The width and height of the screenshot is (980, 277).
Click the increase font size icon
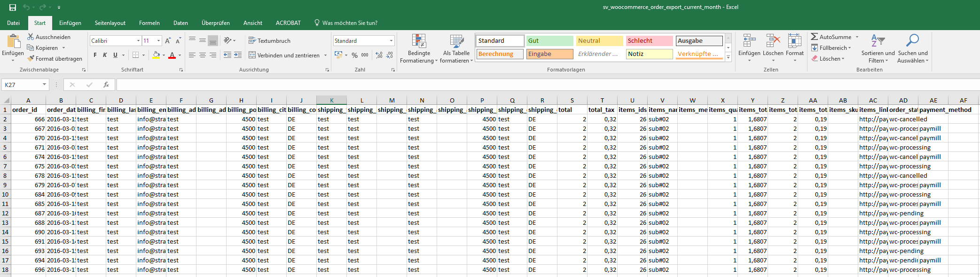click(x=168, y=41)
